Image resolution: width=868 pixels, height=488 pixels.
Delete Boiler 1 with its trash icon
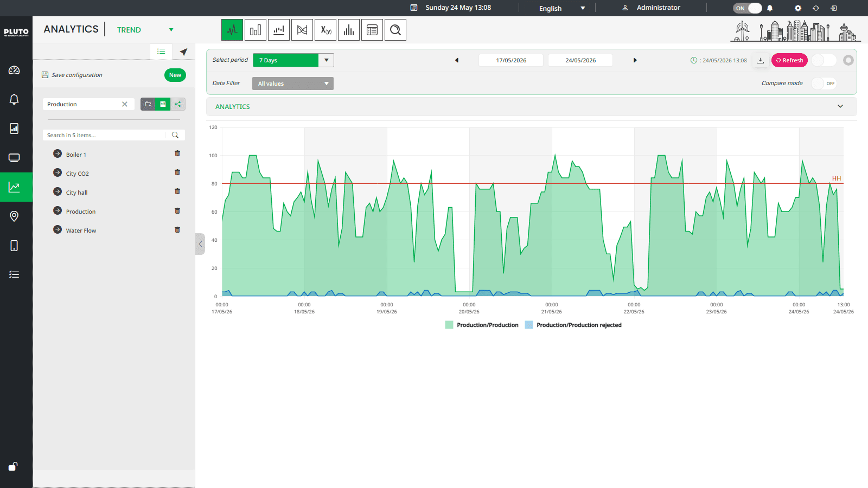tap(177, 154)
